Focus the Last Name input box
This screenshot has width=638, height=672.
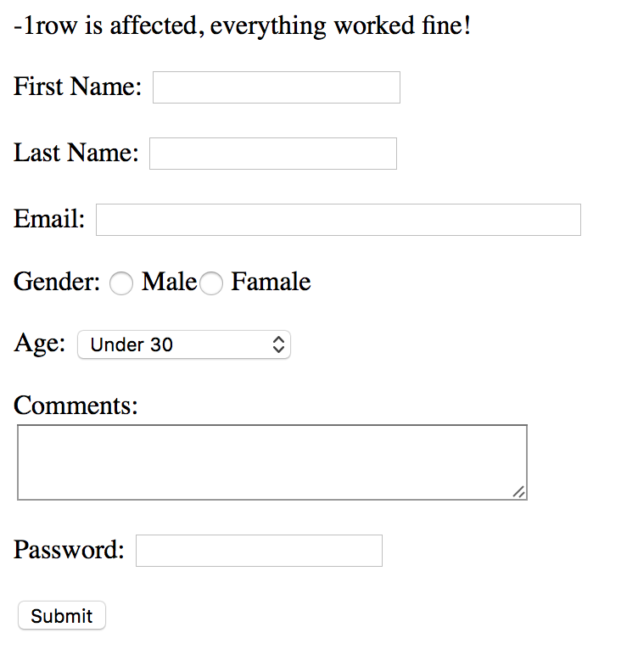[272, 154]
